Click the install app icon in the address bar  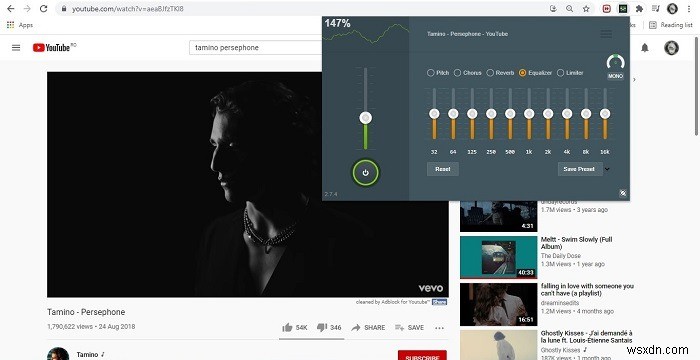(x=554, y=8)
